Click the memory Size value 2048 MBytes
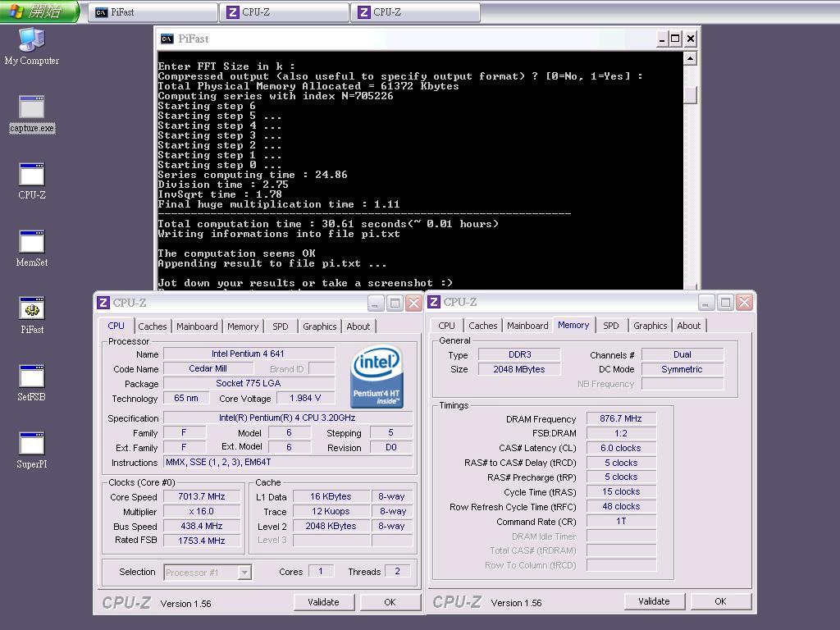The height and width of the screenshot is (630, 840). (x=519, y=369)
